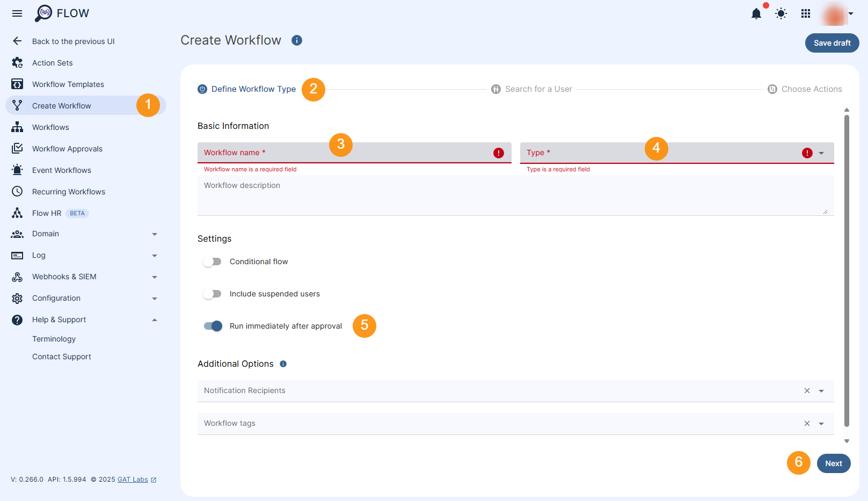Click the notification bell icon
The image size is (868, 501).
756,13
